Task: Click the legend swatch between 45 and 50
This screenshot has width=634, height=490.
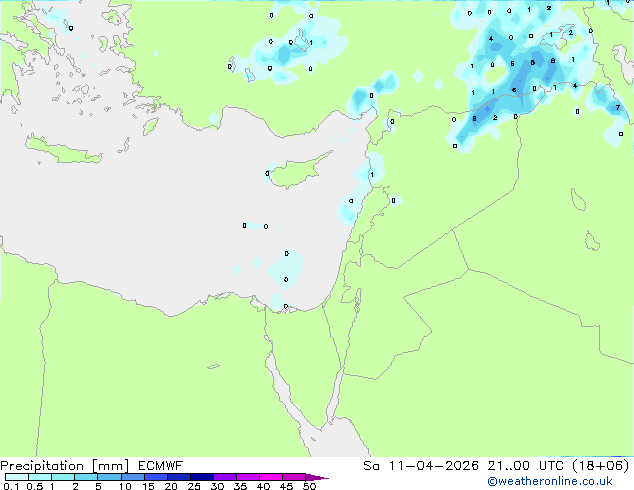Action: 294,477
